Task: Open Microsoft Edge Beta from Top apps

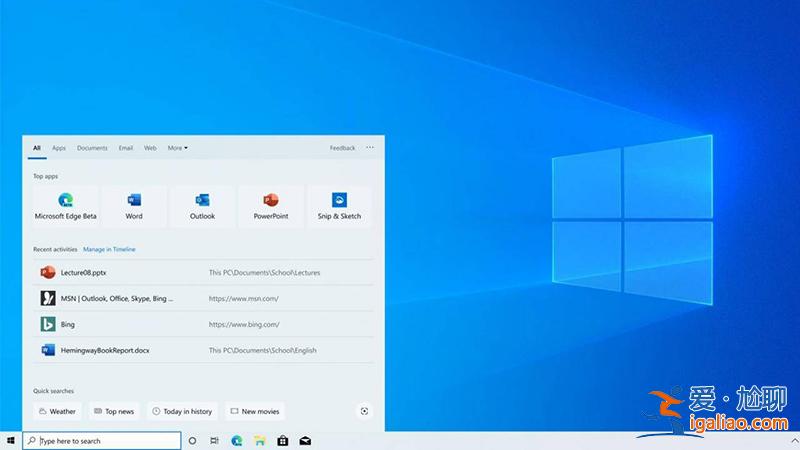Action: (x=65, y=206)
